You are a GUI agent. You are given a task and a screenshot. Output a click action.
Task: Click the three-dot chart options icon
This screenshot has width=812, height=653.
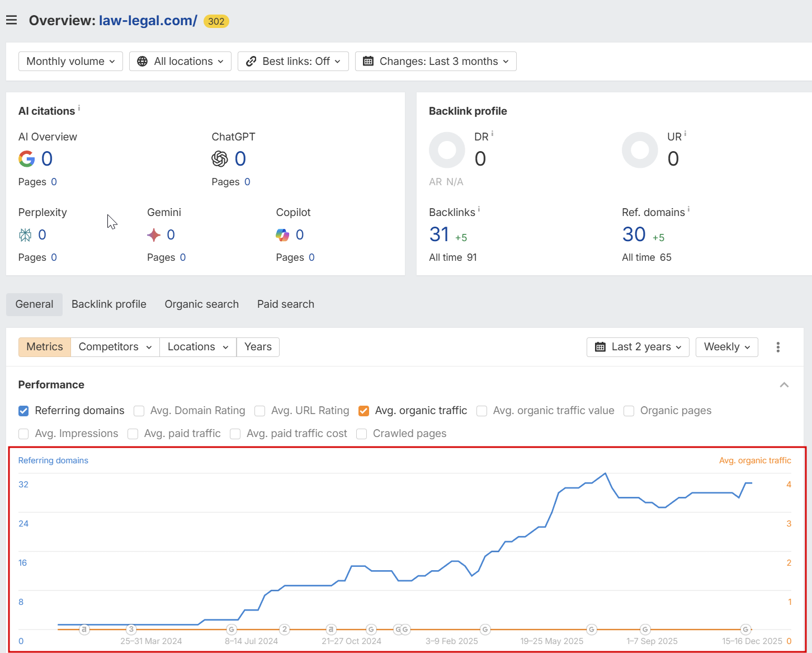(778, 347)
